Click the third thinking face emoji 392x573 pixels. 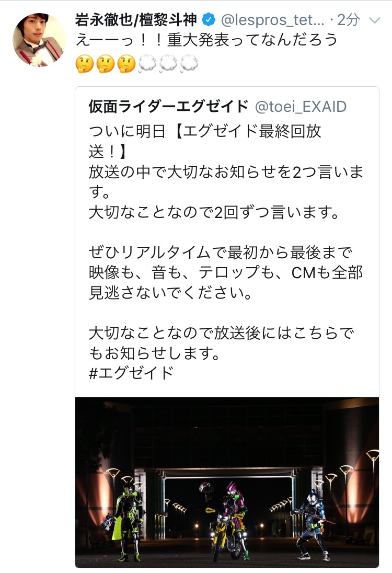(x=126, y=64)
